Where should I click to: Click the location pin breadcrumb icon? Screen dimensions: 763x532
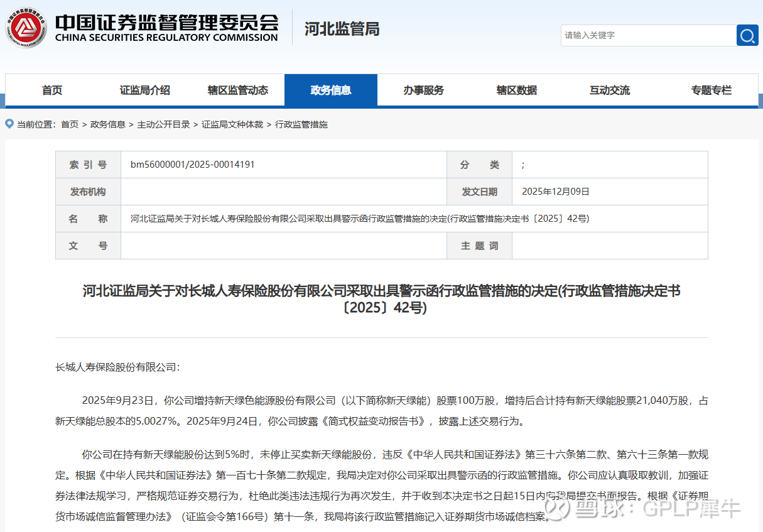click(x=9, y=124)
